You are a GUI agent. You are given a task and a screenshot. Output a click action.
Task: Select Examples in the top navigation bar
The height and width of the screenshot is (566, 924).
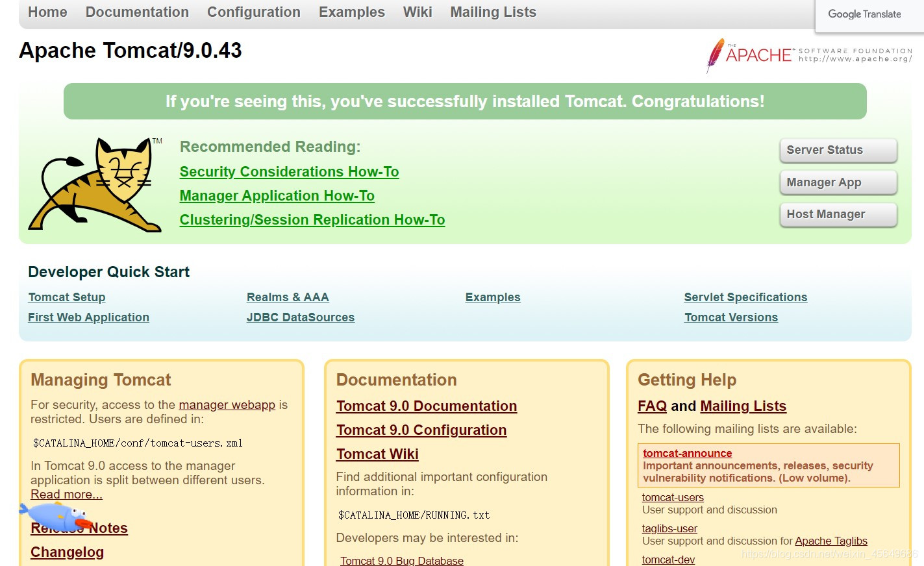pos(351,12)
